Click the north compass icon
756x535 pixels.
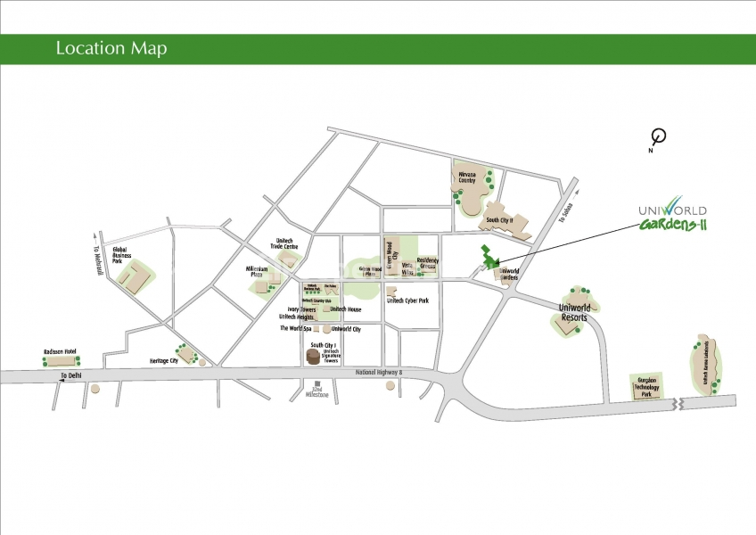pos(657,140)
